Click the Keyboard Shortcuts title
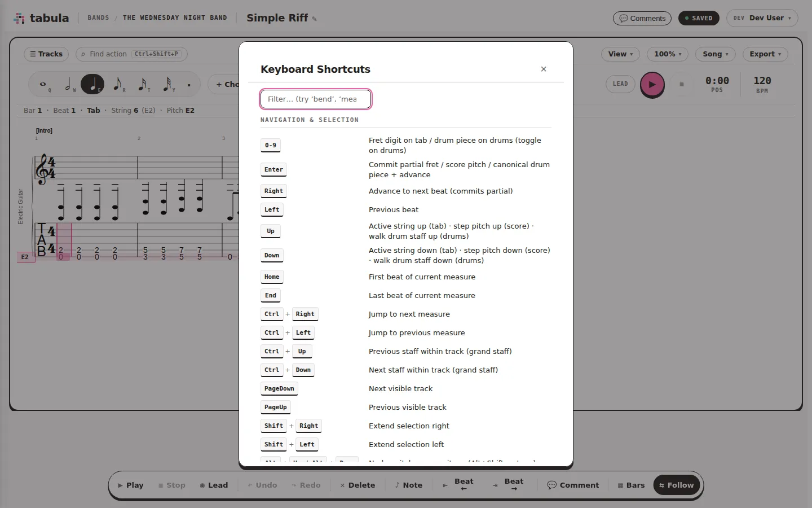The height and width of the screenshot is (508, 812). [x=315, y=69]
